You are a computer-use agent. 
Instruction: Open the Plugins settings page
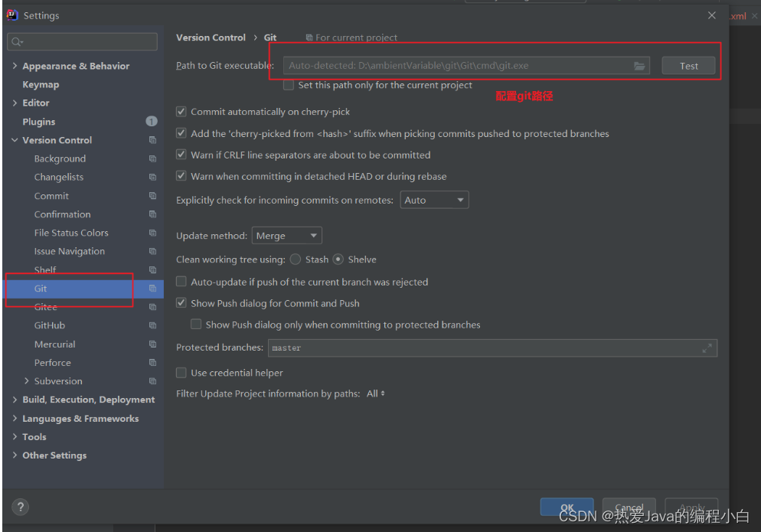[x=39, y=122]
